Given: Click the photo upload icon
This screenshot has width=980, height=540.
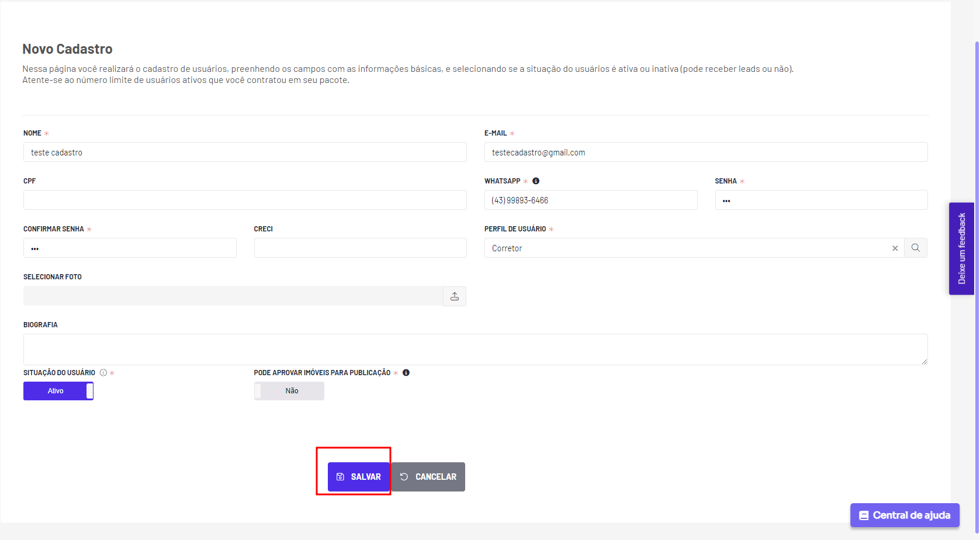Looking at the screenshot, I should [x=455, y=296].
